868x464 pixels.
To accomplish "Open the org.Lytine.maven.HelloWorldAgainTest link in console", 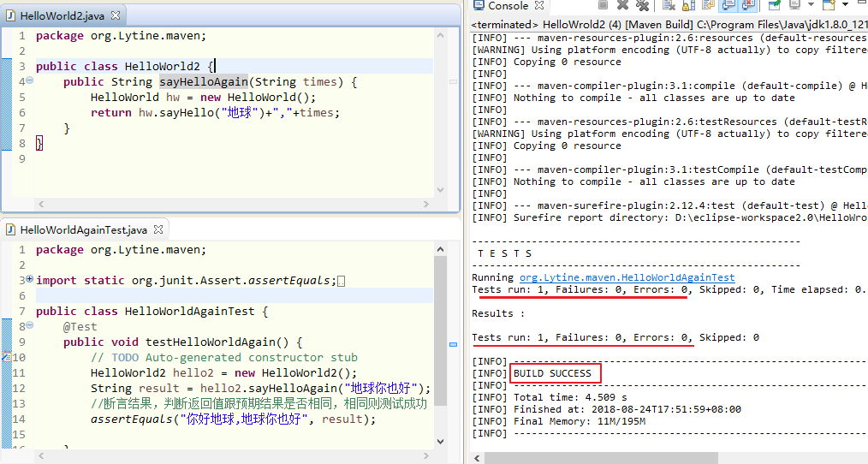I will point(627,277).
